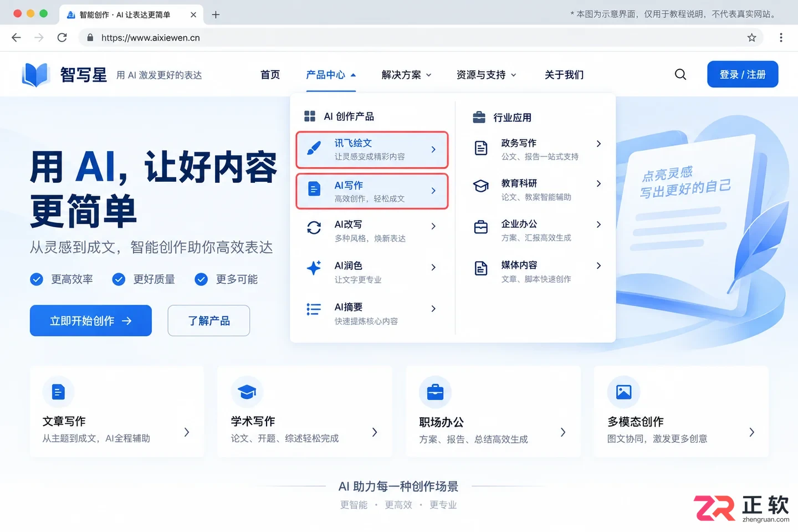Select 企业办公 in the industry menu
The height and width of the screenshot is (532, 798).
(x=537, y=231)
